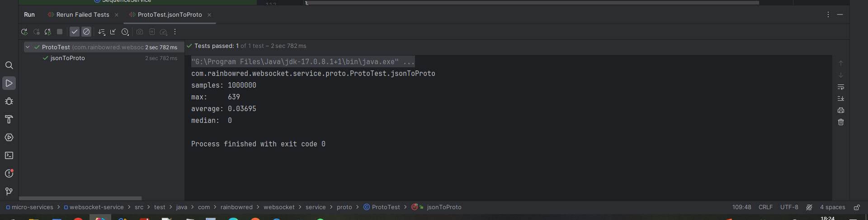Click the 'samples: 1000000' output line
This screenshot has width=868, height=220.
coord(224,85)
